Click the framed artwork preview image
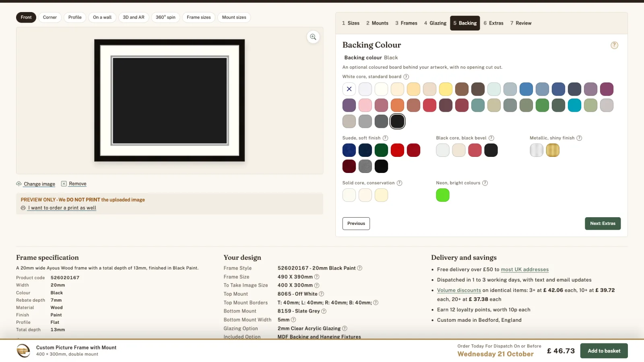 pyautogui.click(x=169, y=101)
